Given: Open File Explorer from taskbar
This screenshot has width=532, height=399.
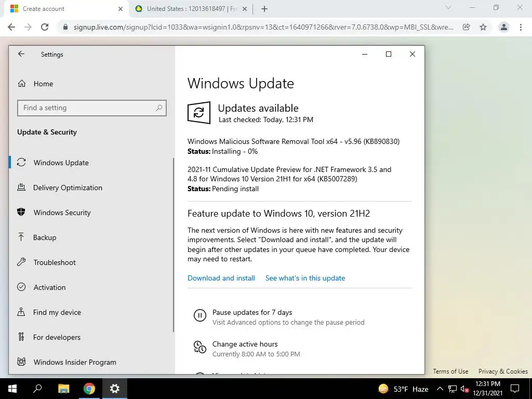Looking at the screenshot, I should point(63,389).
